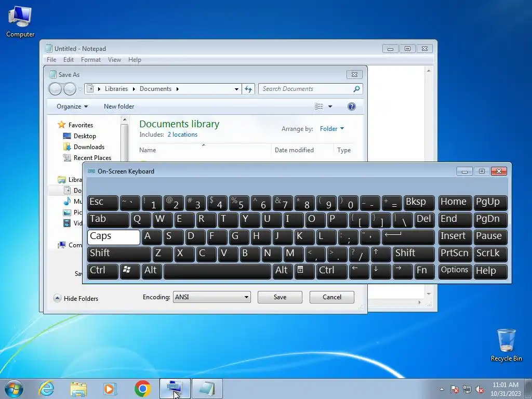The width and height of the screenshot is (532, 399).
Task: Open Notepad View menu
Action: click(x=114, y=60)
